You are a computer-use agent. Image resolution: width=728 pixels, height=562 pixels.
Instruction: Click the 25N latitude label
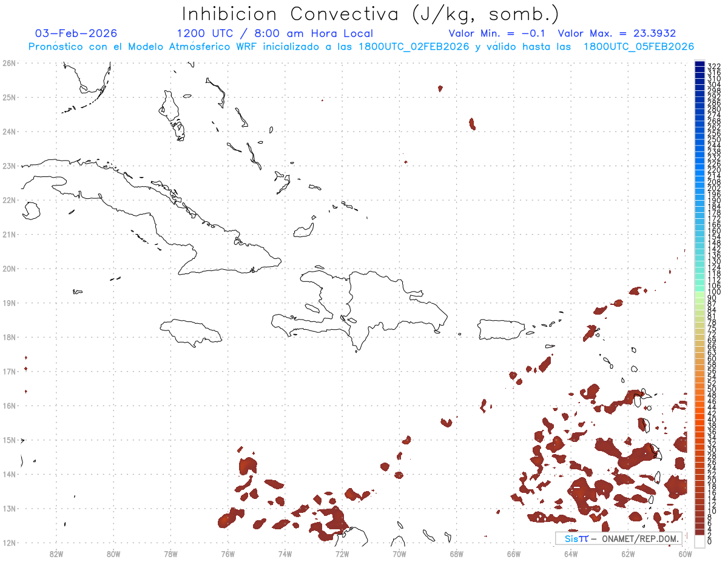(x=8, y=97)
